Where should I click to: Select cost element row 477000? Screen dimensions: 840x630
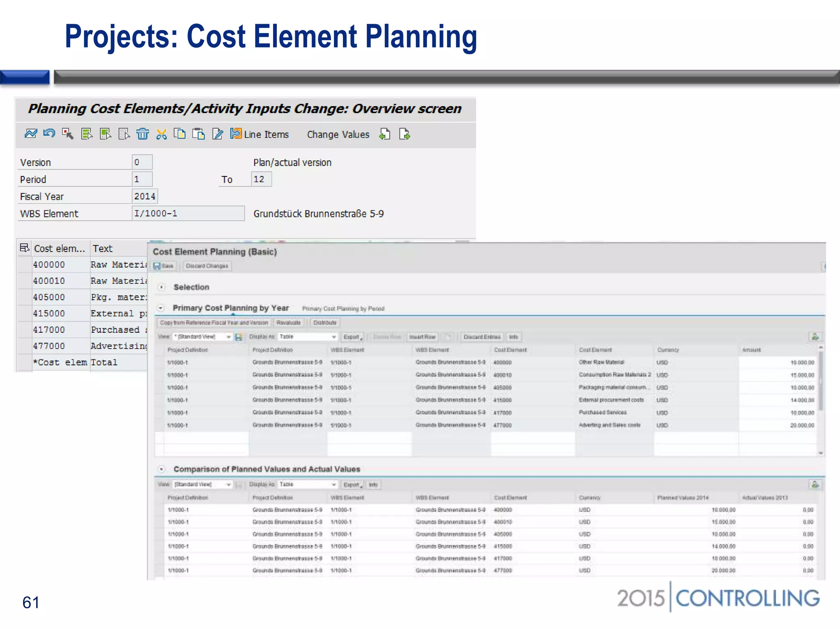25,346
